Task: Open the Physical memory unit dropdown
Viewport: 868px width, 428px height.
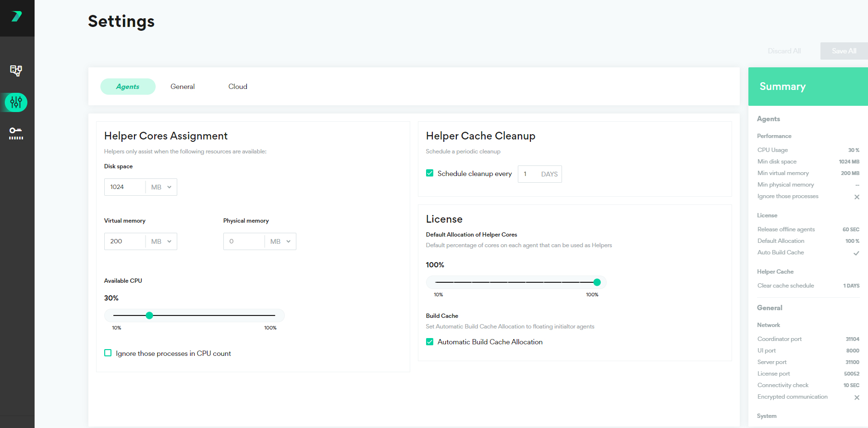Action: [x=281, y=241]
